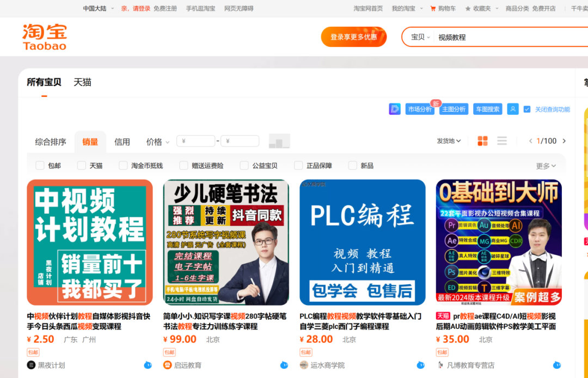Click the search box containing 视频教程
The width and height of the screenshot is (588, 378).
click(511, 37)
